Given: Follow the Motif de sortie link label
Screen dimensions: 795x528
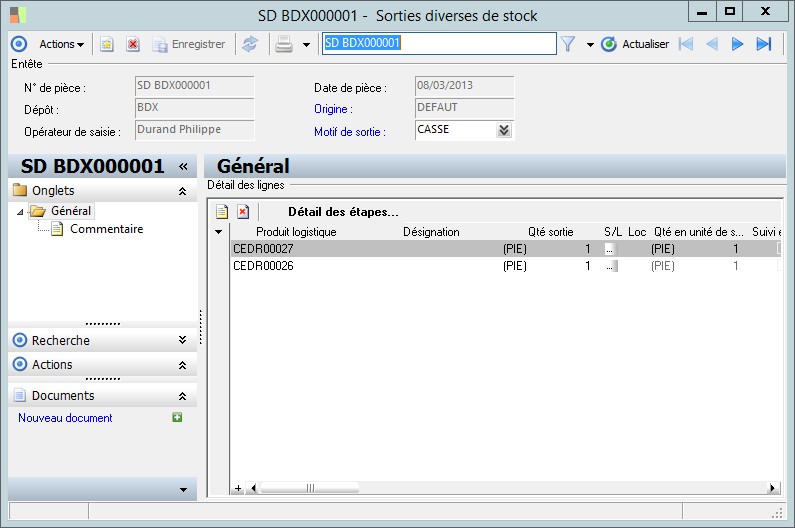Looking at the screenshot, I should (350, 132).
